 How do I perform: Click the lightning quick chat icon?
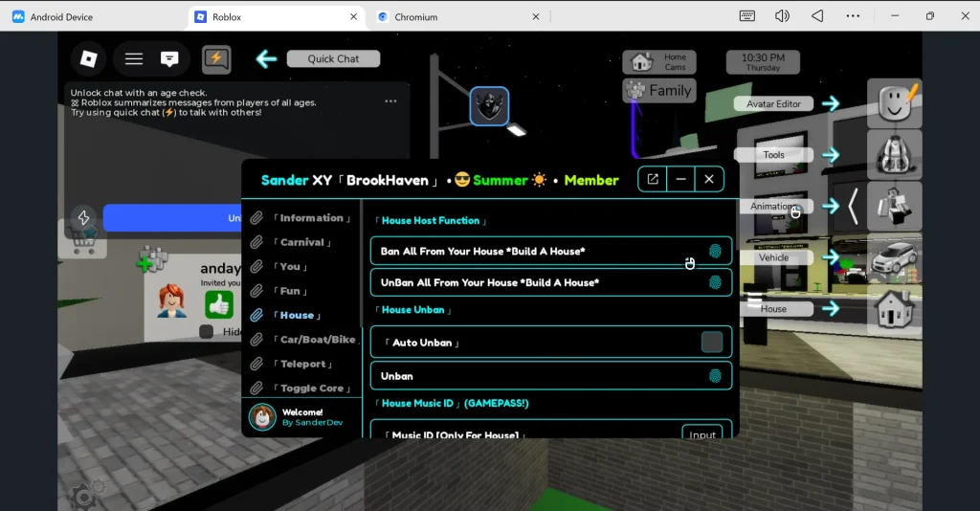pyautogui.click(x=216, y=59)
